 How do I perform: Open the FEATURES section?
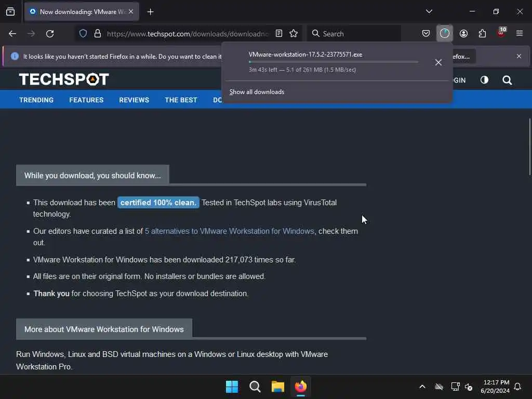click(x=86, y=100)
